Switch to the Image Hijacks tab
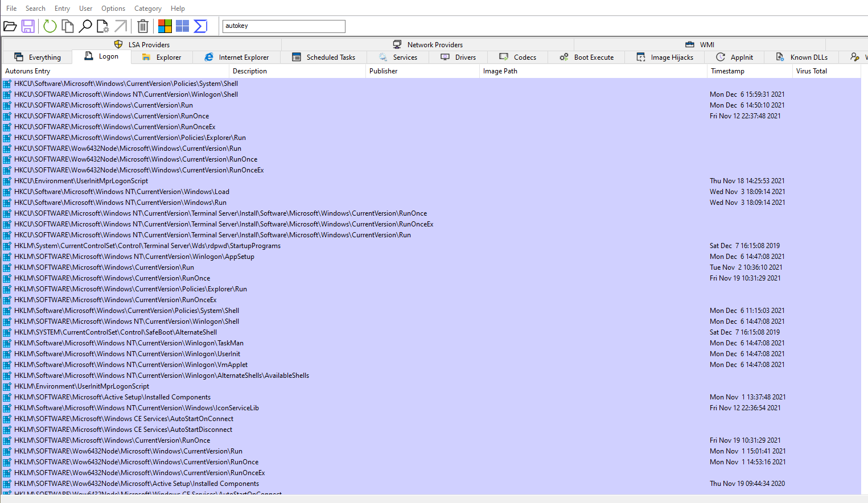868x503 pixels. pos(665,57)
